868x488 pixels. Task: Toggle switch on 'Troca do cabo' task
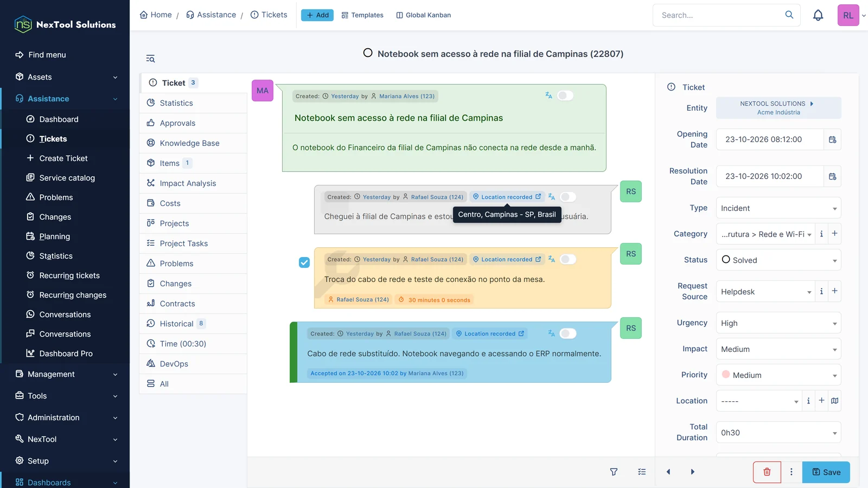(x=568, y=259)
